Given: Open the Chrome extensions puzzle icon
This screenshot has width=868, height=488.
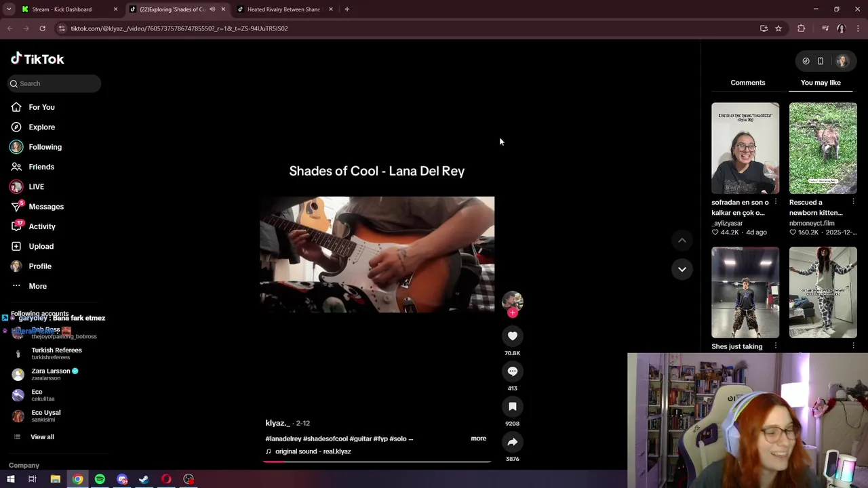Looking at the screenshot, I should coord(802,28).
